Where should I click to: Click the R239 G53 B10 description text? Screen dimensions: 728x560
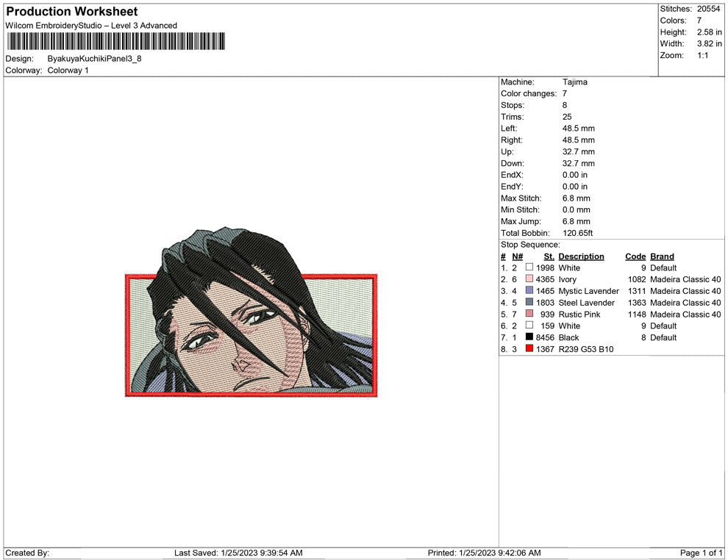pos(586,349)
